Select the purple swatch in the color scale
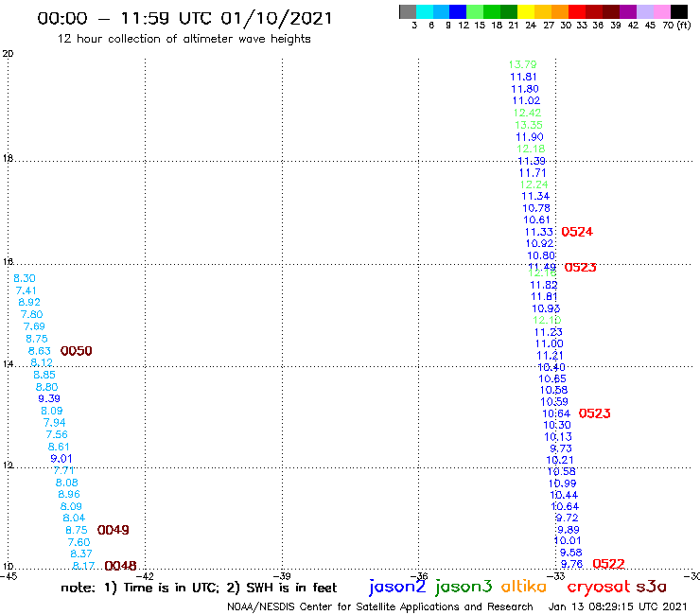The image size is (700, 615). click(628, 11)
